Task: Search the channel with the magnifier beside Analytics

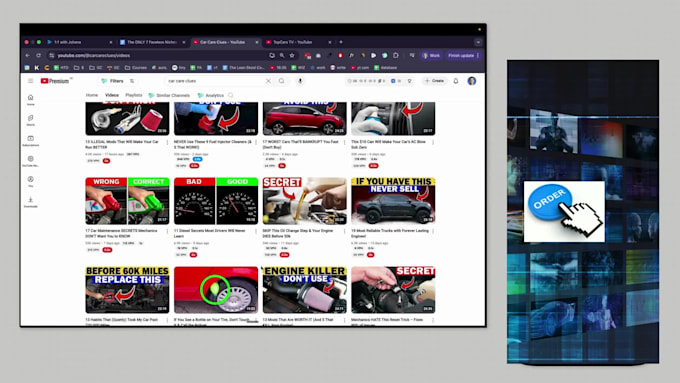Action: [231, 95]
